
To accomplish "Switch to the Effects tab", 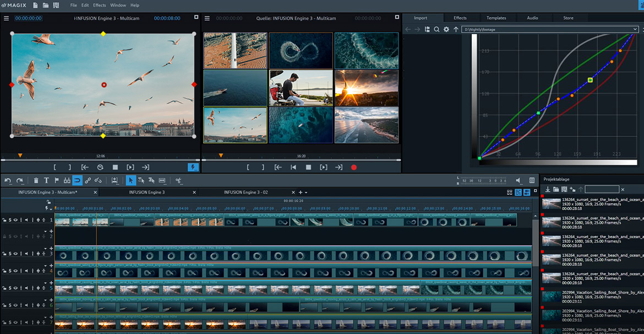I will [461, 18].
